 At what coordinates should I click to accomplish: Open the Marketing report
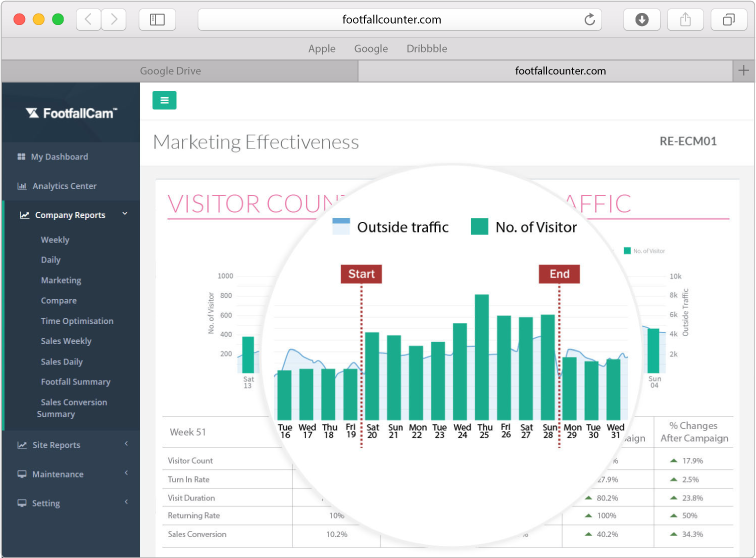(x=61, y=280)
